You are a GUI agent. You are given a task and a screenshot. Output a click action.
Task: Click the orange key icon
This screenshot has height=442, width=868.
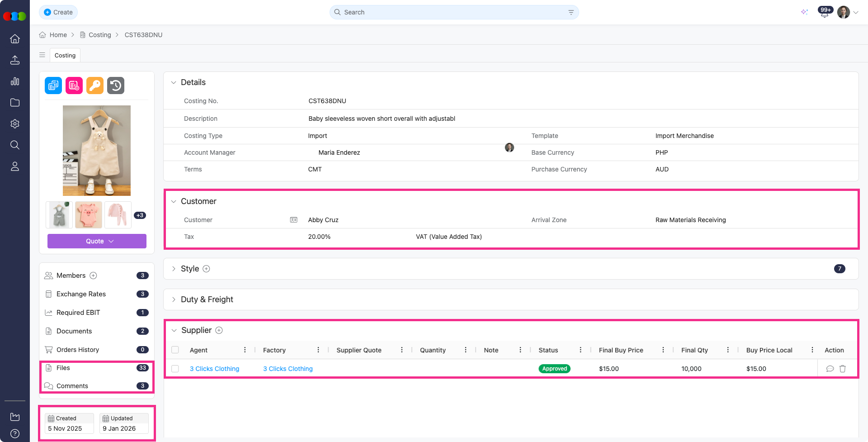coord(95,86)
